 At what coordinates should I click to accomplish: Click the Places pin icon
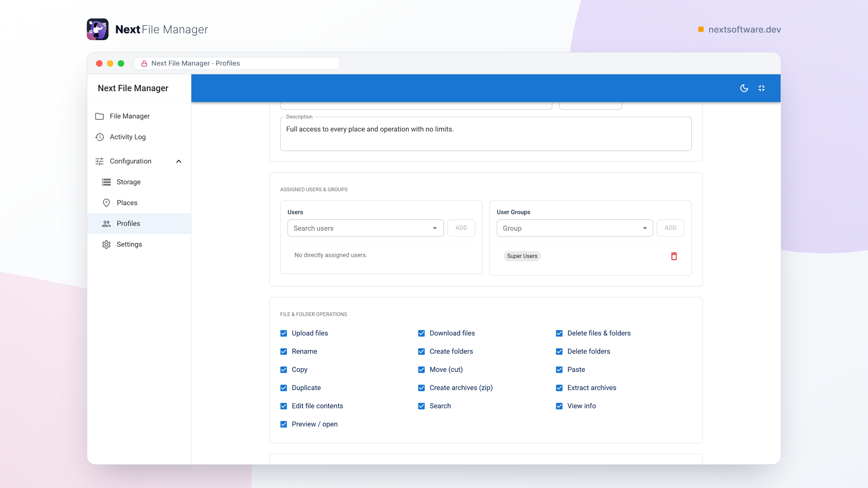click(107, 203)
